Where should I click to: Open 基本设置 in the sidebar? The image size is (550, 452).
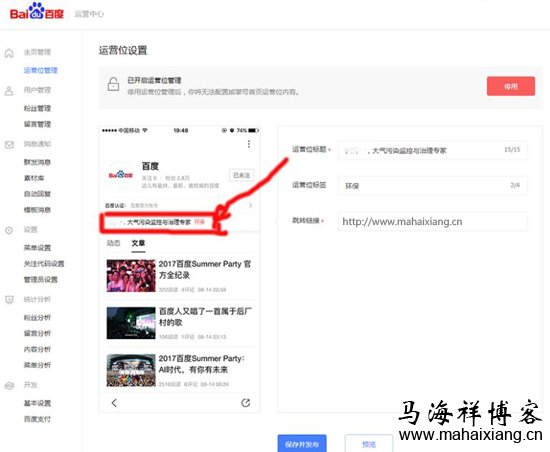(x=38, y=403)
